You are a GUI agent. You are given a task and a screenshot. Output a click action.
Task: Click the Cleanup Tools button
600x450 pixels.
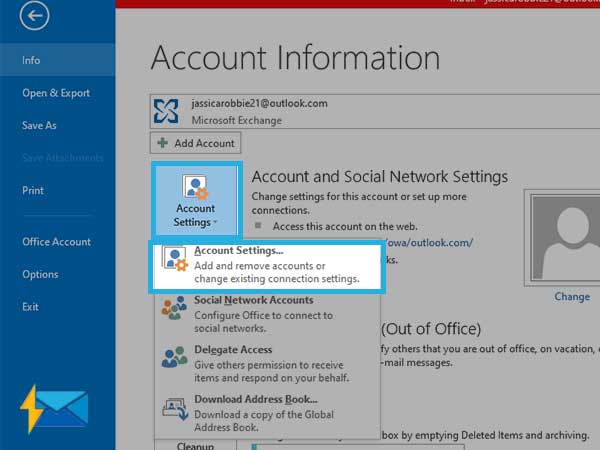coord(196,445)
